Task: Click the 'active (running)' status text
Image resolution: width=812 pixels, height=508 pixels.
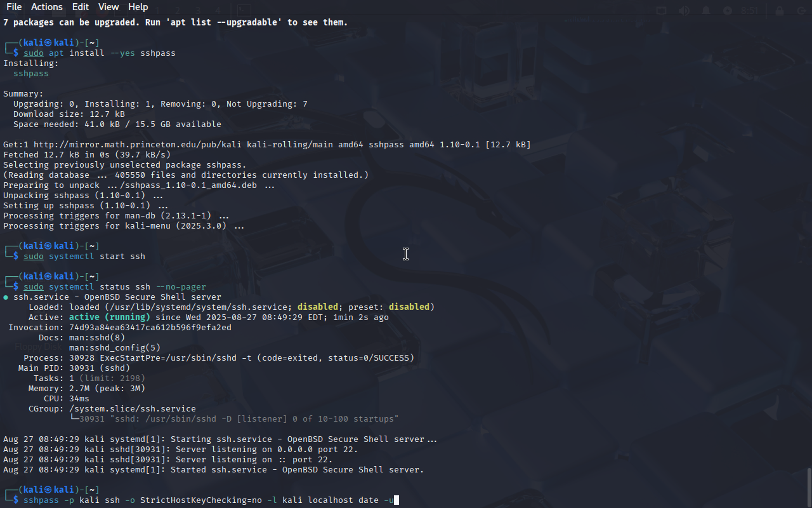Action: (x=110, y=317)
